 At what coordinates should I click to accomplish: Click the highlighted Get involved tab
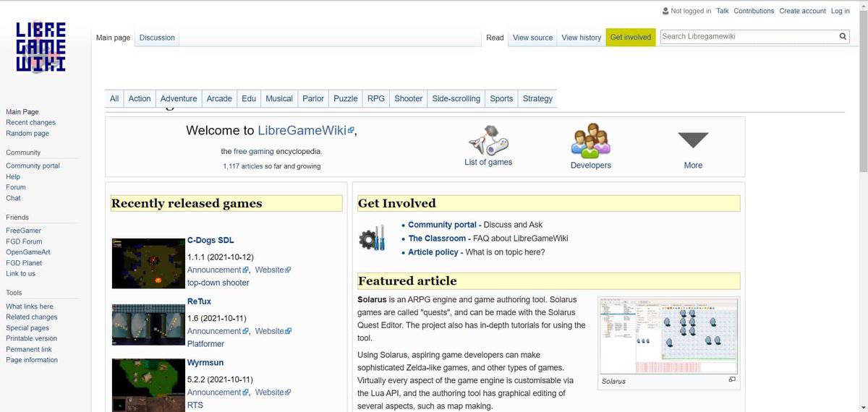tap(631, 38)
